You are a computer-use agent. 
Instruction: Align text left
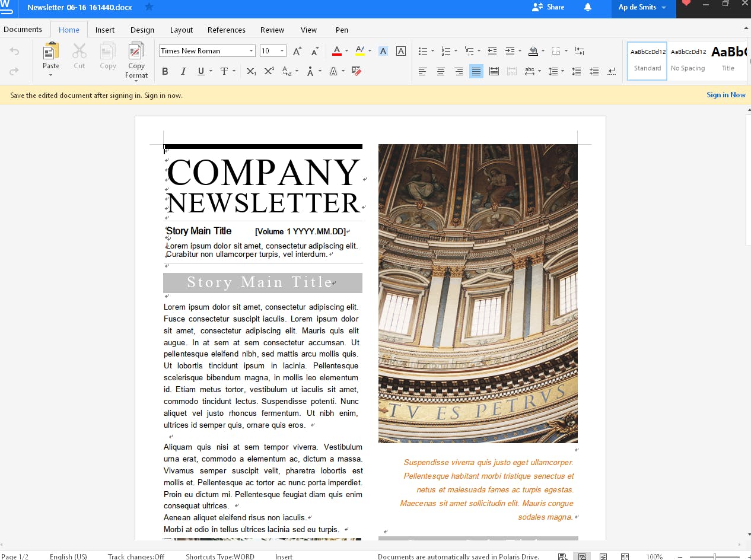point(422,71)
